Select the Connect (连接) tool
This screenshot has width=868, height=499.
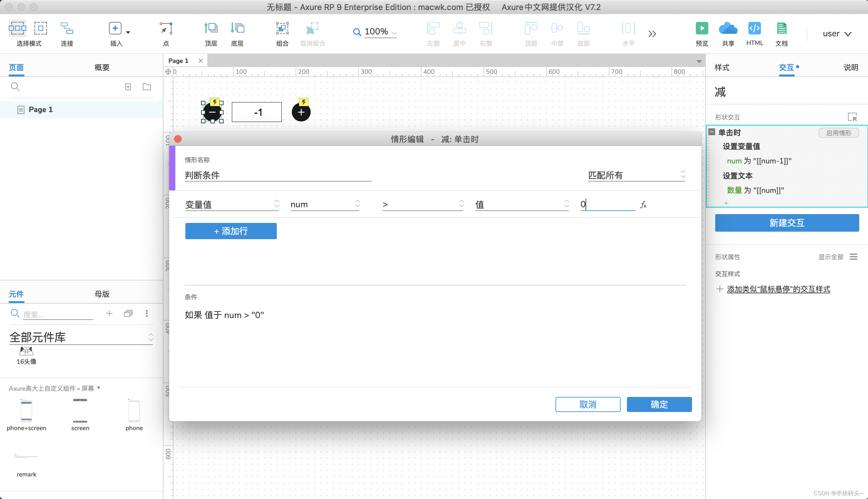67,28
